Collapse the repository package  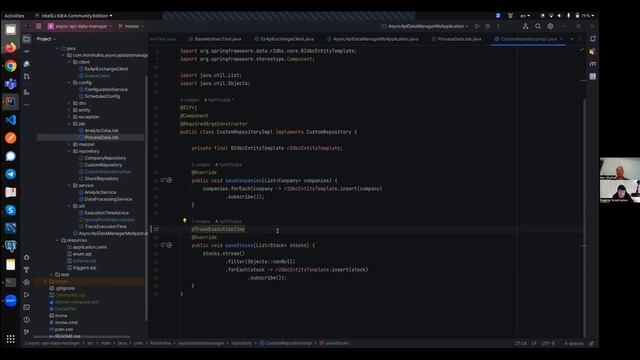point(69,151)
